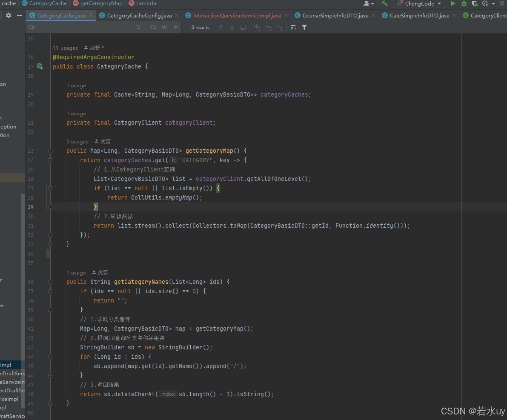This screenshot has width=507, height=420.
Task: Close the CateSimpleInfoDTO.java tab
Action: pyautogui.click(x=454, y=15)
